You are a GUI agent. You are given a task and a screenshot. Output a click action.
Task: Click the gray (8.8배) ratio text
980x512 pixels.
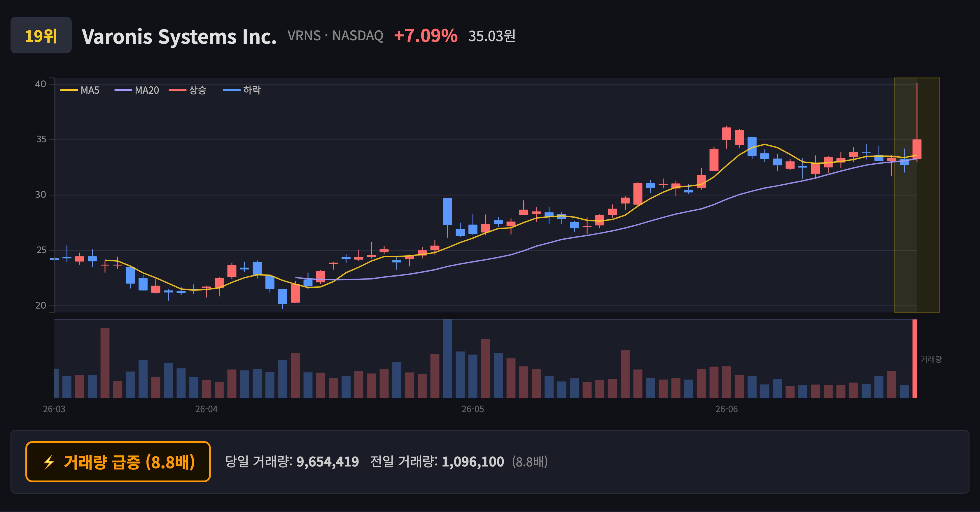coord(530,462)
